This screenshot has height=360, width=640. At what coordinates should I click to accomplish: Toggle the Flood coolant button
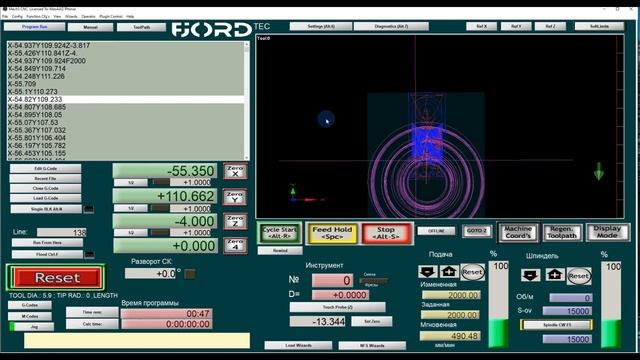(x=47, y=254)
